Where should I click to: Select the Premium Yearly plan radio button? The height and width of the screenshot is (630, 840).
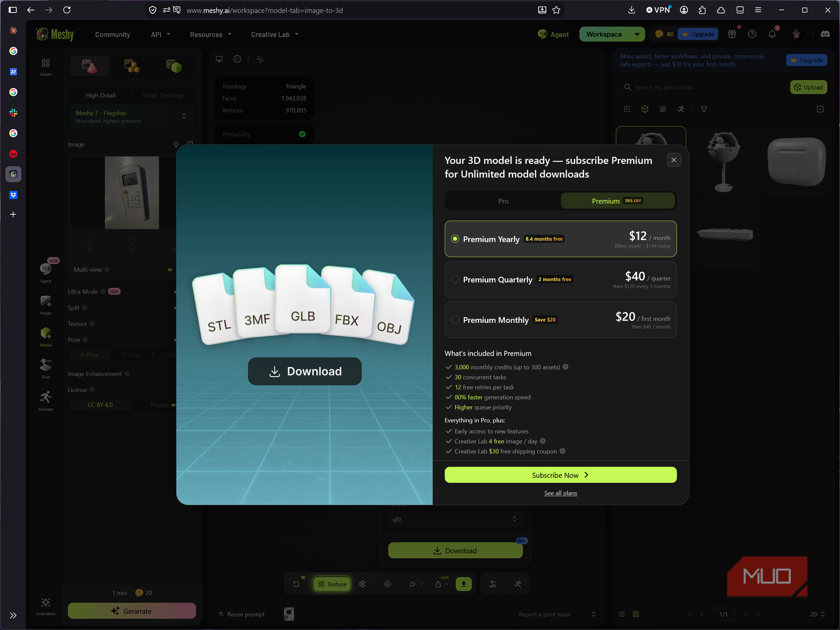pos(455,239)
